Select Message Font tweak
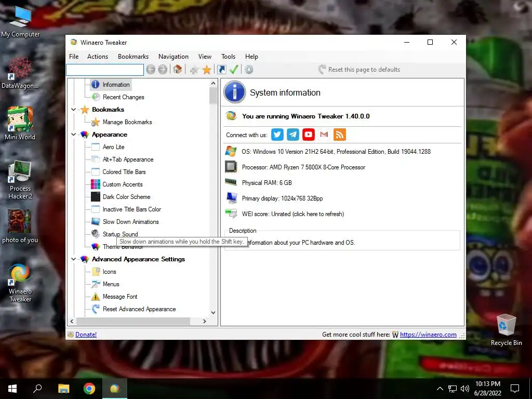The height and width of the screenshot is (399, 532). pyautogui.click(x=120, y=297)
